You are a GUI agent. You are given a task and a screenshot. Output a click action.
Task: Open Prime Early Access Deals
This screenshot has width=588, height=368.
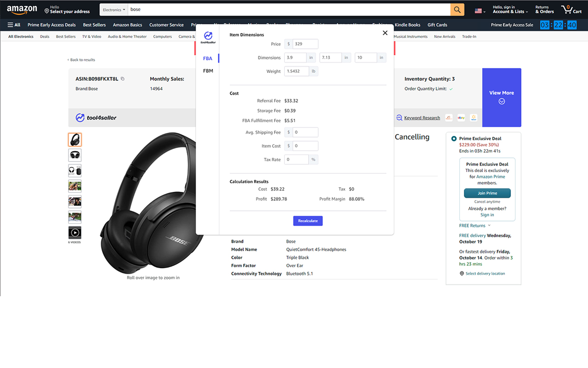51,25
